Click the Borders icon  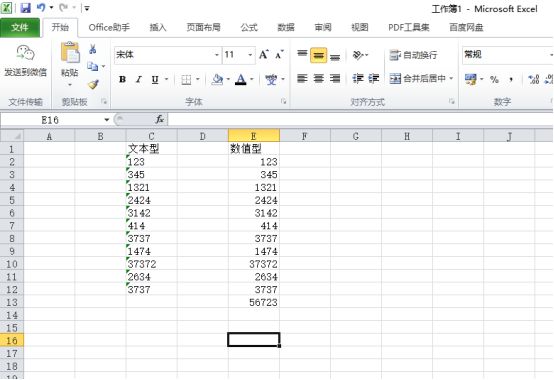(186, 80)
